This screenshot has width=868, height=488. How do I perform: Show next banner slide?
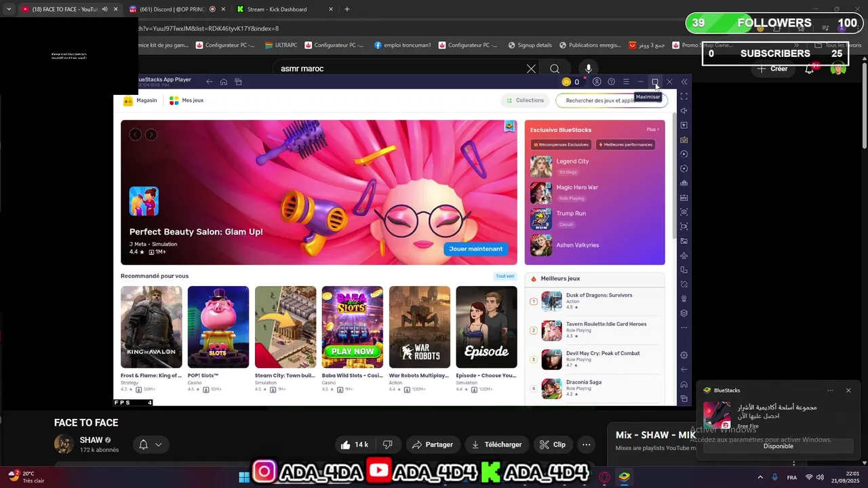[151, 134]
